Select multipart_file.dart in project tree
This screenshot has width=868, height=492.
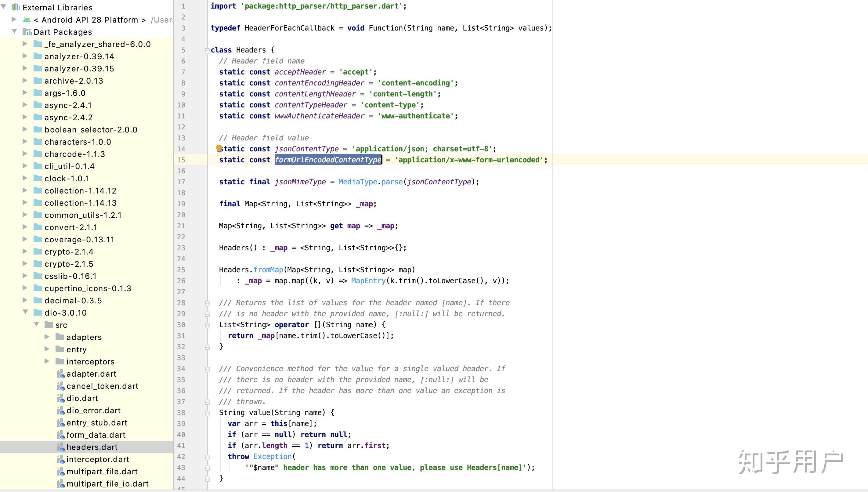pos(102,471)
